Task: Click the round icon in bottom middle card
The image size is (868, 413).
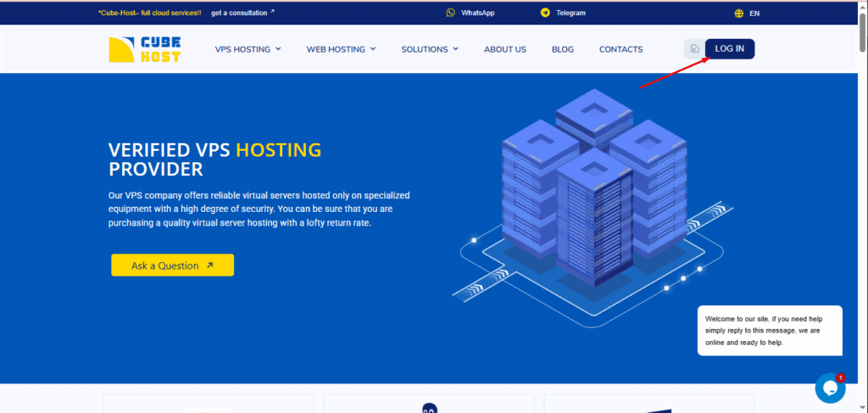Action: (429, 409)
